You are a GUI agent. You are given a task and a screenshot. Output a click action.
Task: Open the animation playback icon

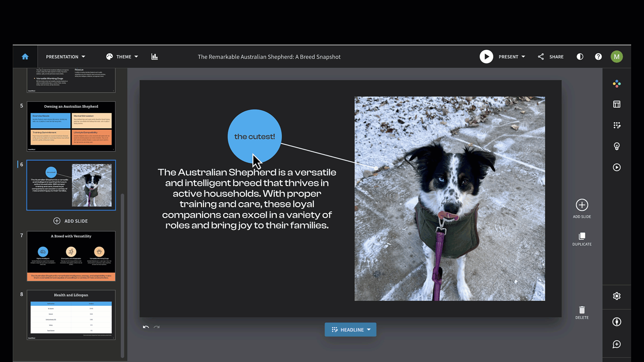(616, 167)
